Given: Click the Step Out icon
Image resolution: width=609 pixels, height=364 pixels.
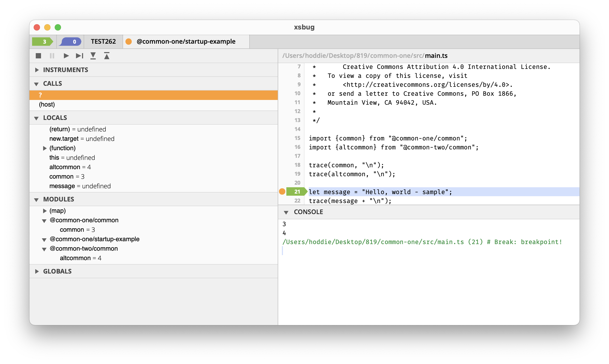Looking at the screenshot, I should (x=107, y=55).
